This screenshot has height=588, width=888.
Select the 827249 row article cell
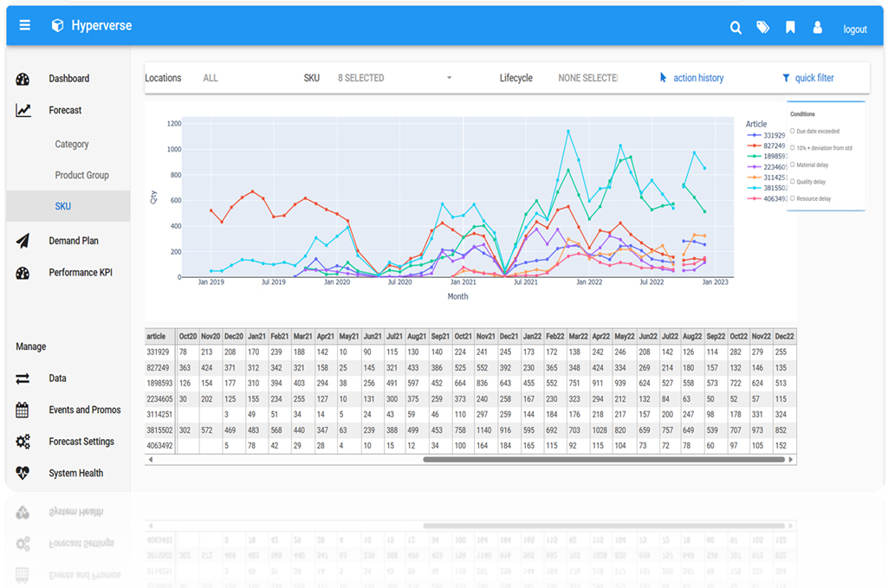tap(159, 368)
